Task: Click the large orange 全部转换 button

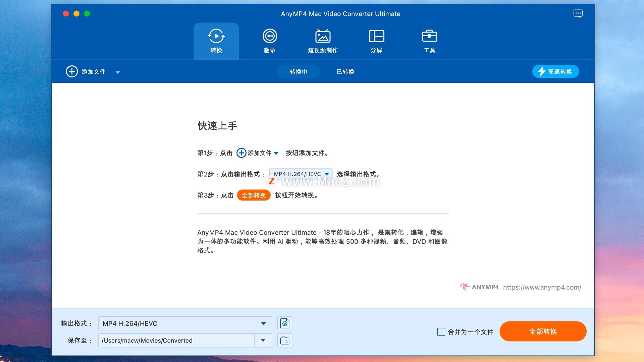Action: [543, 331]
